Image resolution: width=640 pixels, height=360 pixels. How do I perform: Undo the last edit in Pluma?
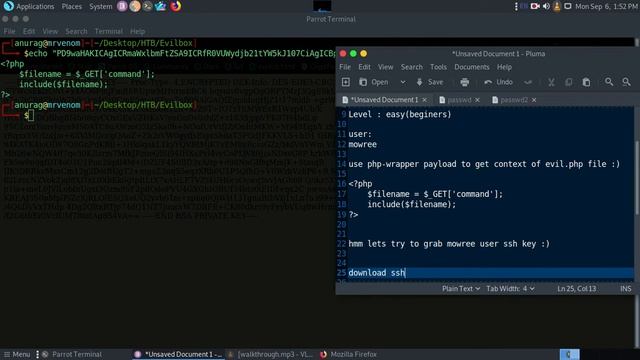[x=498, y=82]
